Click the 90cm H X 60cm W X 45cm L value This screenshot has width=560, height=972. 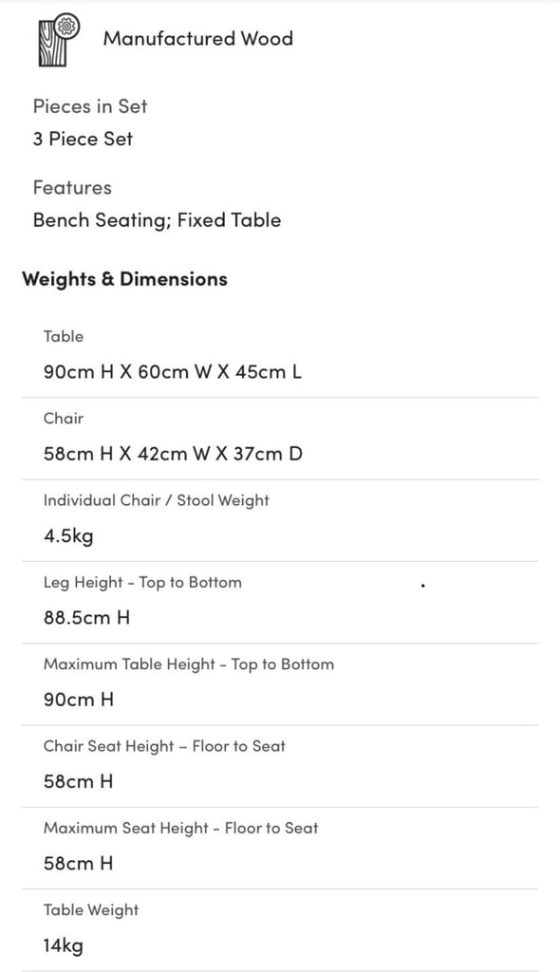point(173,372)
